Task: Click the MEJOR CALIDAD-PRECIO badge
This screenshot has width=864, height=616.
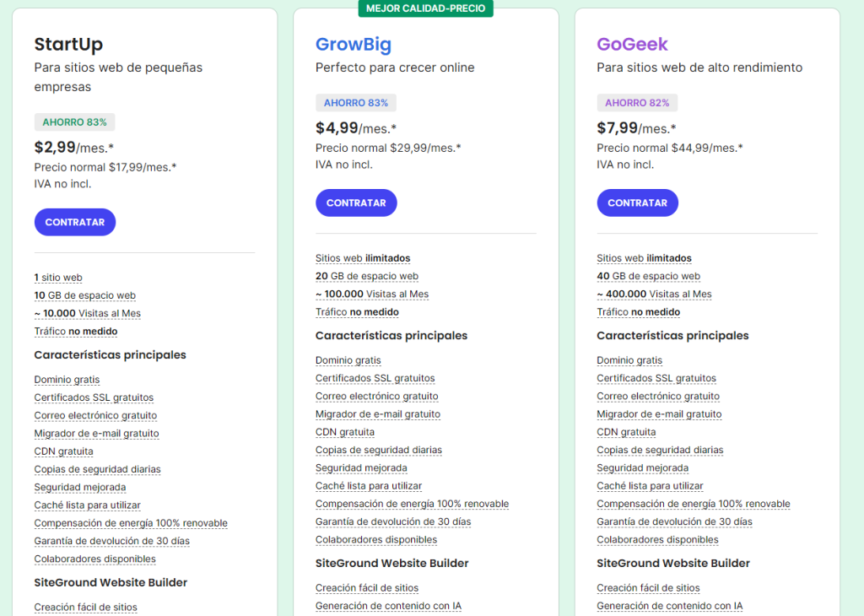Action: 426,8
